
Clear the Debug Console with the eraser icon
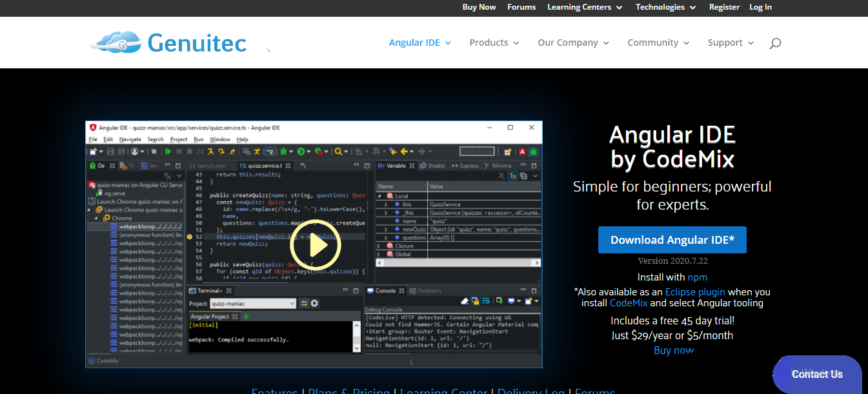[465, 300]
